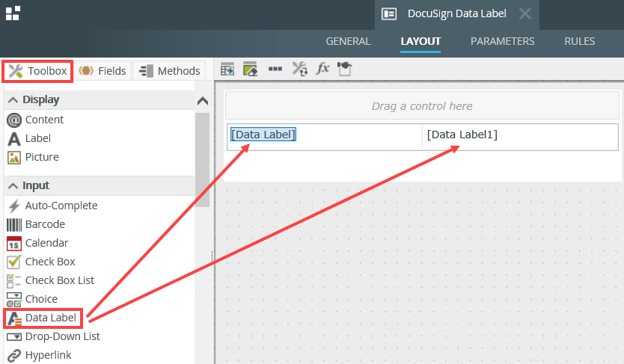This screenshot has height=364, width=624.
Task: Select the Choice control
Action: (x=32, y=299)
